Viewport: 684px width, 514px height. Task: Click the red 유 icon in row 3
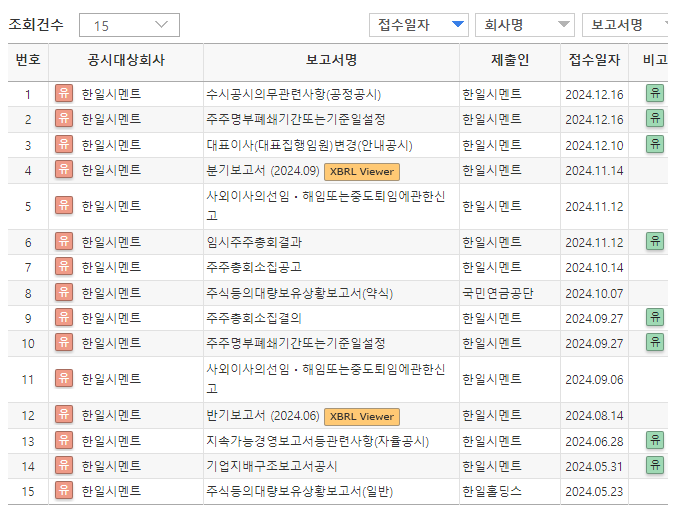coord(64,144)
